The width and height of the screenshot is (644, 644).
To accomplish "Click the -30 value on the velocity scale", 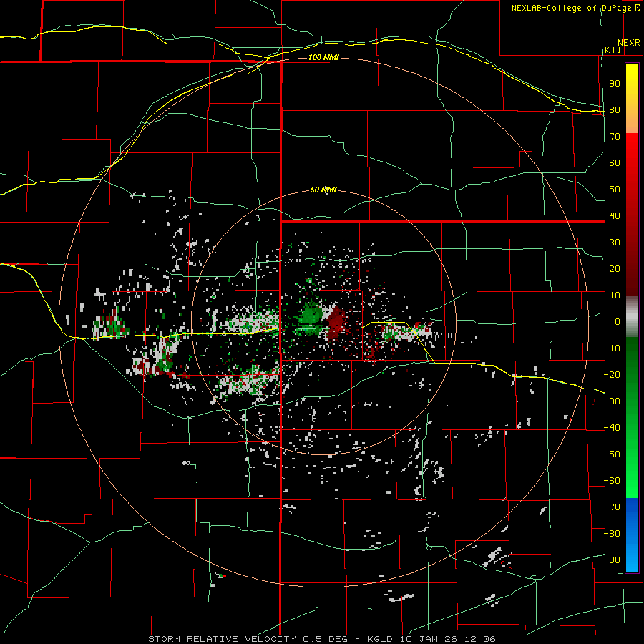I will tap(612, 401).
